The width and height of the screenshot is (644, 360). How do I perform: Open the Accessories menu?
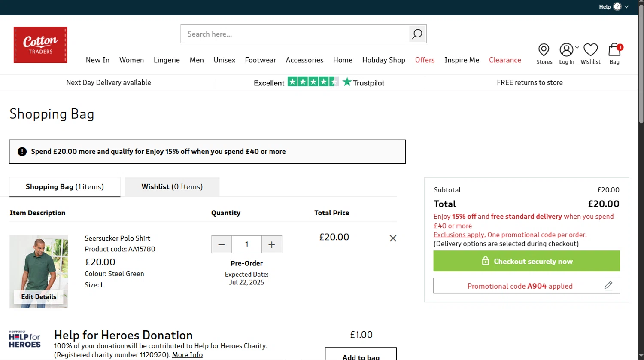tap(304, 60)
